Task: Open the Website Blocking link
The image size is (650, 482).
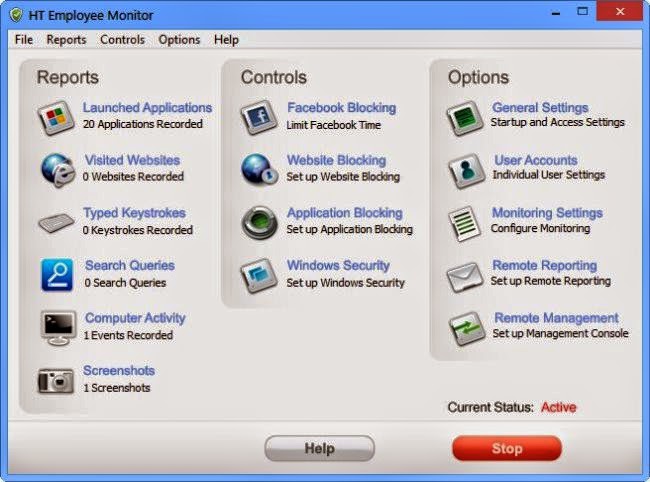Action: 336,160
